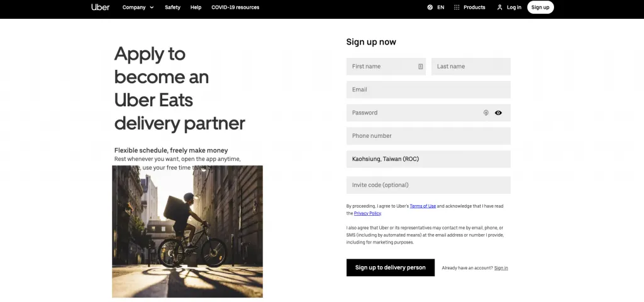Click the Uber logo

[x=100, y=7]
